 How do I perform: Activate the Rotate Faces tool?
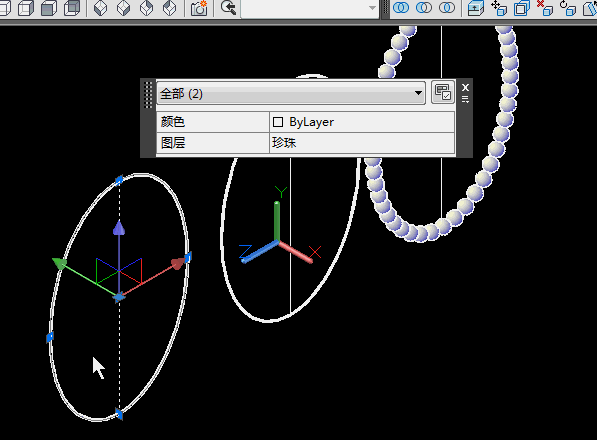pos(567,8)
